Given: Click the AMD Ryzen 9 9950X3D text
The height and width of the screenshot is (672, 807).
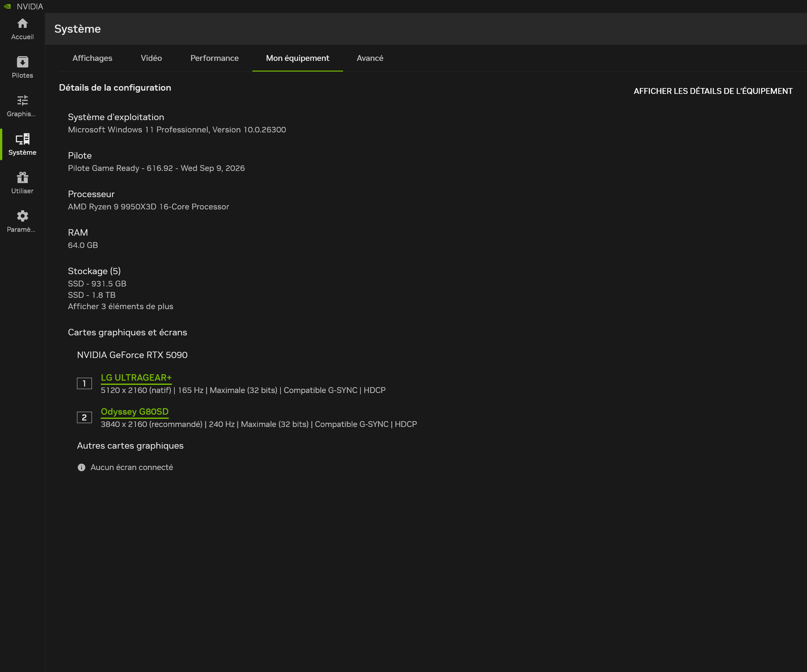Looking at the screenshot, I should click(x=148, y=207).
